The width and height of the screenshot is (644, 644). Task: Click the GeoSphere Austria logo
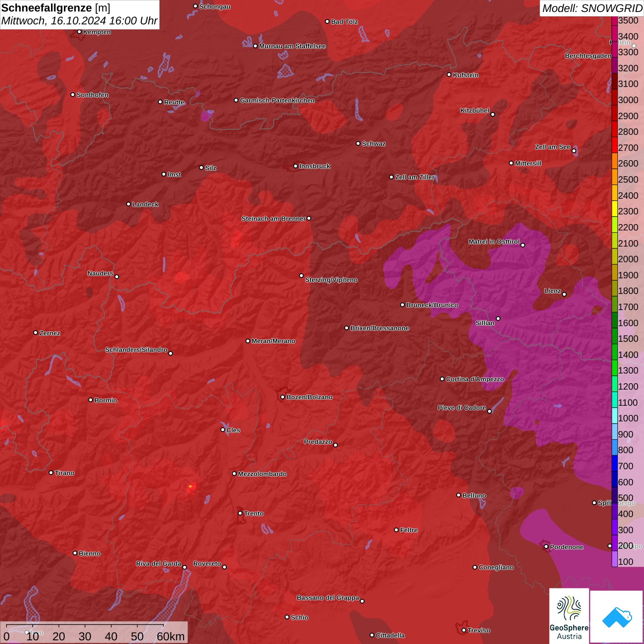pos(569,617)
